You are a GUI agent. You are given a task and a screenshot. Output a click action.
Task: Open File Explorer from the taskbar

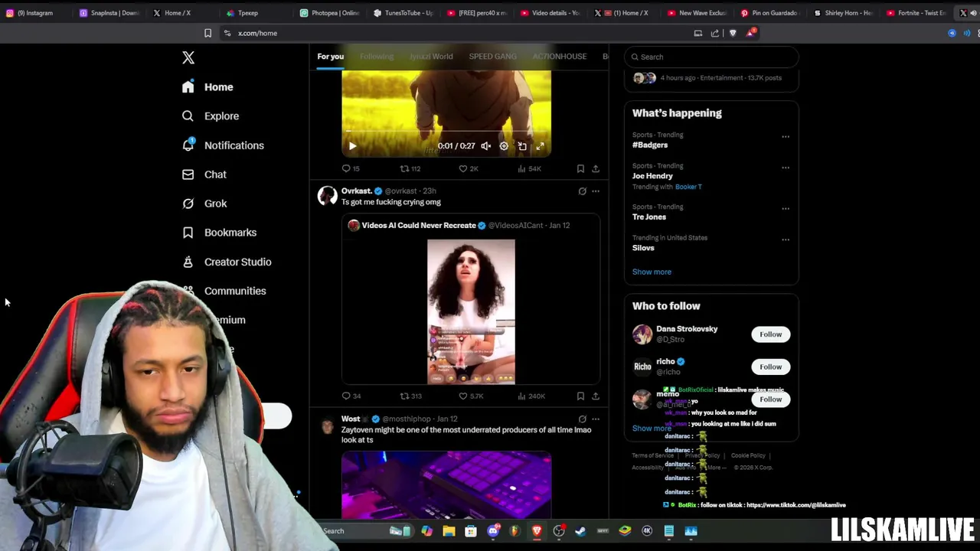(x=449, y=531)
